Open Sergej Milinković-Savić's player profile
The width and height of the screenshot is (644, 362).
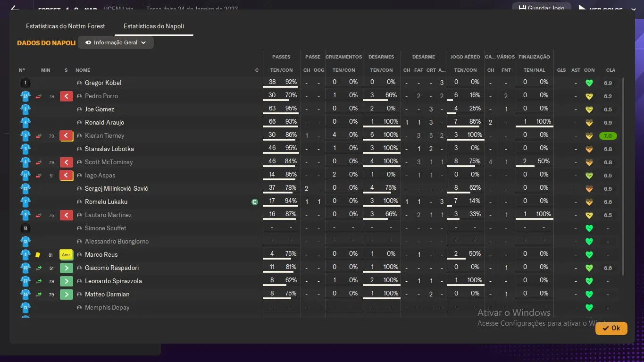[117, 189]
